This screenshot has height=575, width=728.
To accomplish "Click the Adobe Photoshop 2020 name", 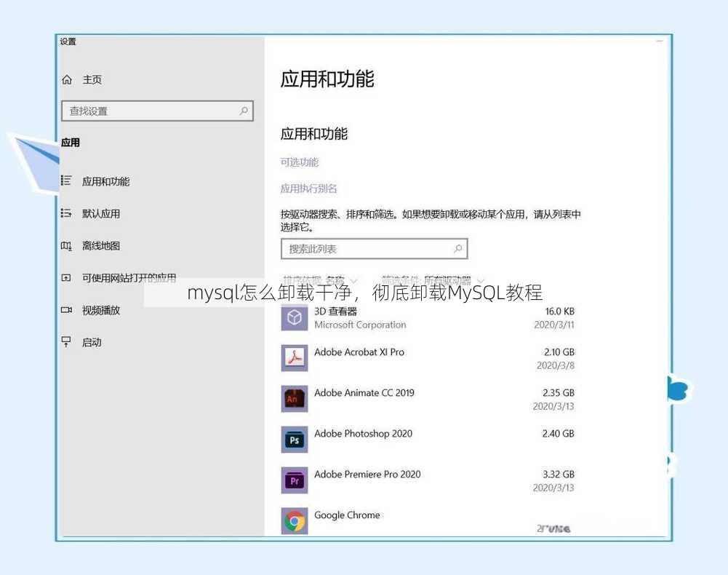I will point(363,434).
